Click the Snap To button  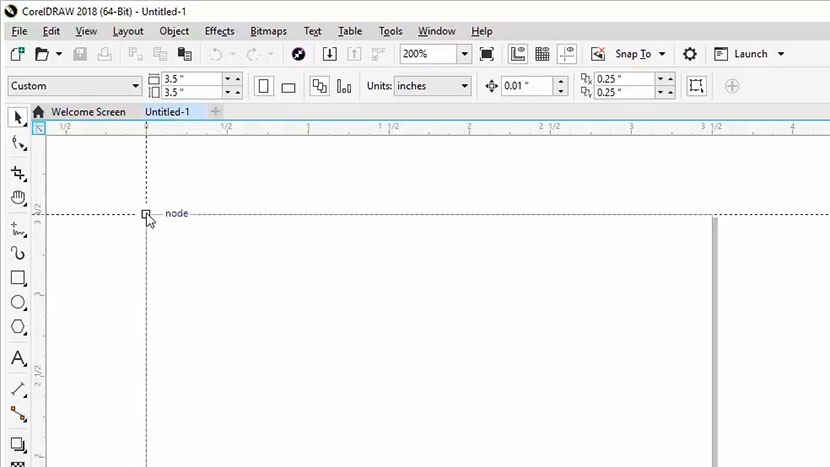(x=632, y=54)
